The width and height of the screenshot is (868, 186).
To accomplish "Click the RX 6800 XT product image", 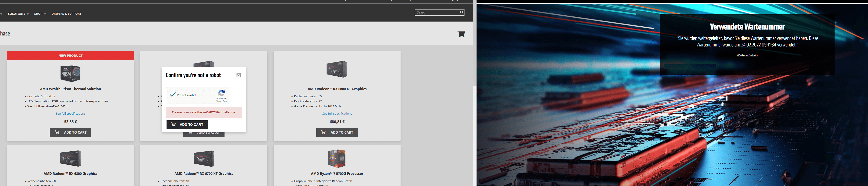I will tap(337, 69).
